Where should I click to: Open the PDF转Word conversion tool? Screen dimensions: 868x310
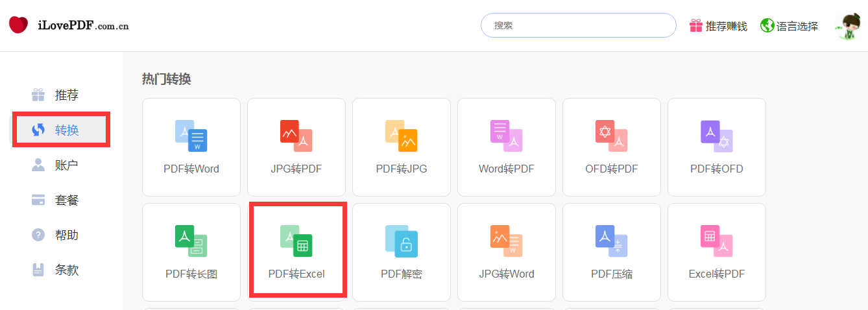[191, 147]
